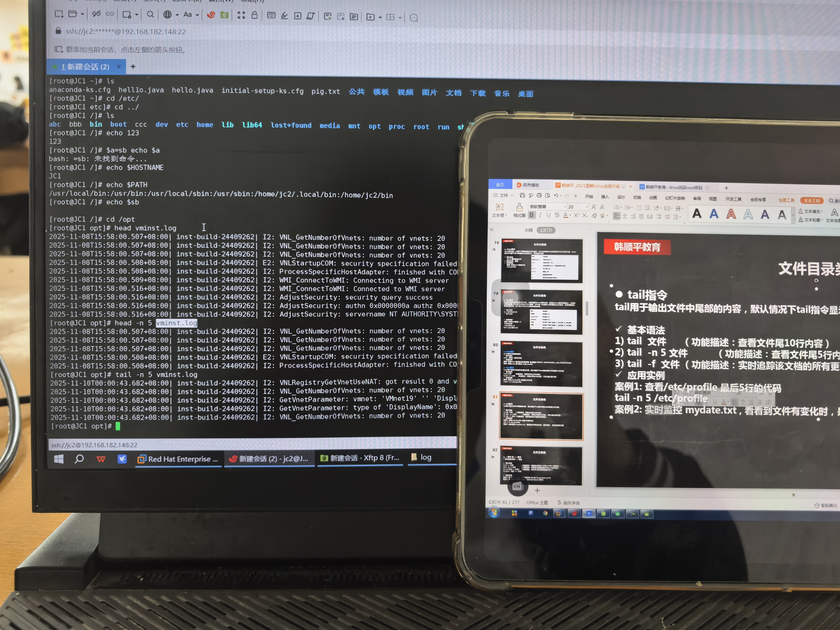
Task: Click the format painter brush in WPS
Action: tap(519, 208)
